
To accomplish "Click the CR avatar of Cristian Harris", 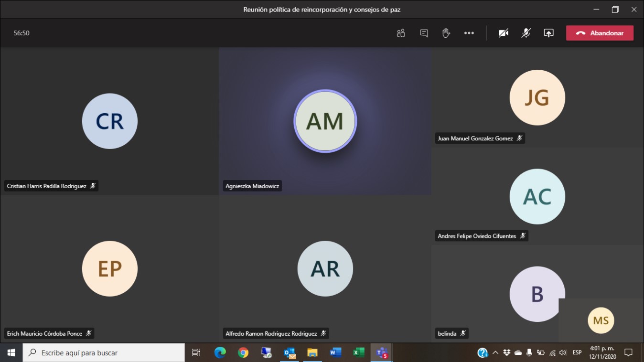I will click(110, 121).
